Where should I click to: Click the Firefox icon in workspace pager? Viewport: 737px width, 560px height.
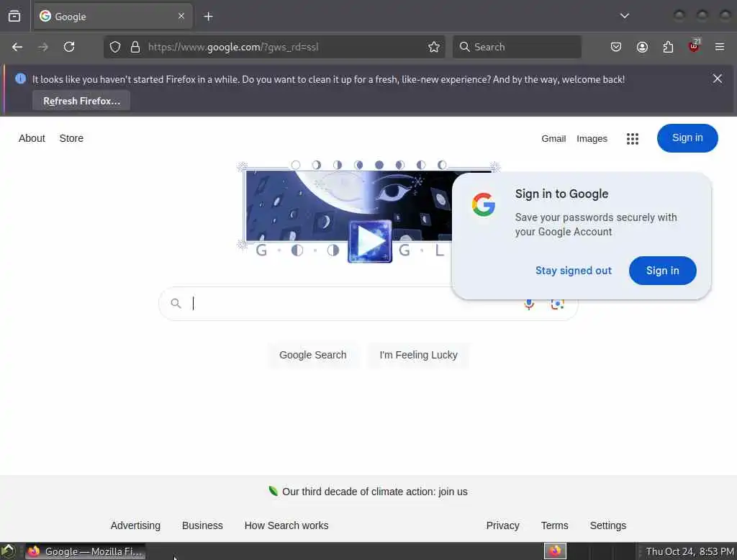(x=555, y=551)
